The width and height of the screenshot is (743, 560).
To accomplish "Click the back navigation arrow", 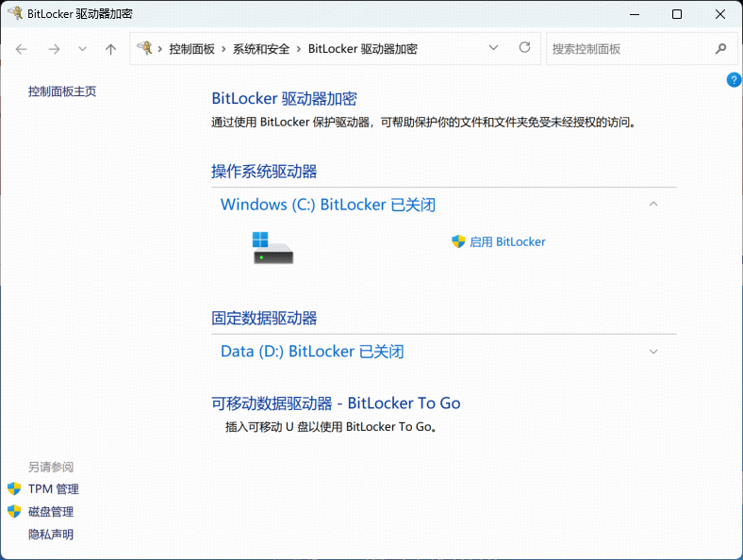I will pyautogui.click(x=22, y=49).
